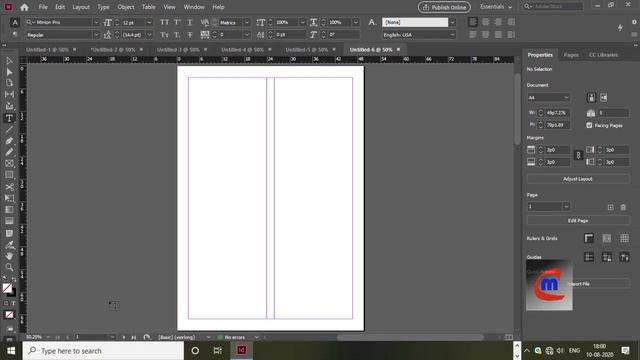Switch to Paragraph Formatting Controls
The height and width of the screenshot is (360, 640).
(x=15, y=35)
